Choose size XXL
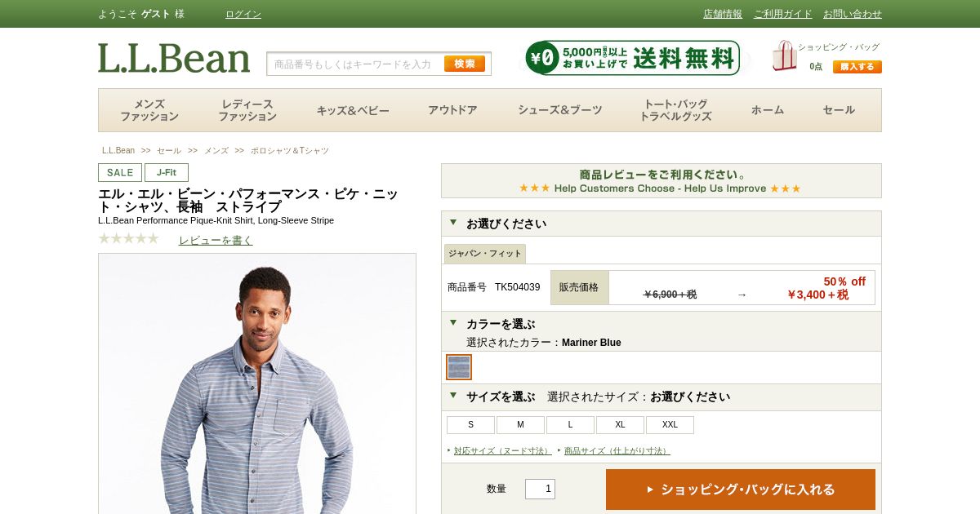The height and width of the screenshot is (514, 980). click(x=670, y=425)
